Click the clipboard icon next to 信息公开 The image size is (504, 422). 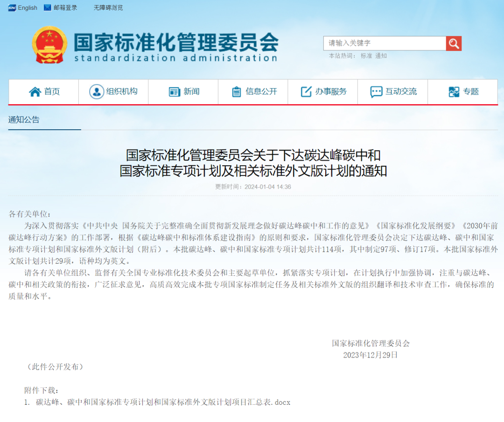coord(236,91)
